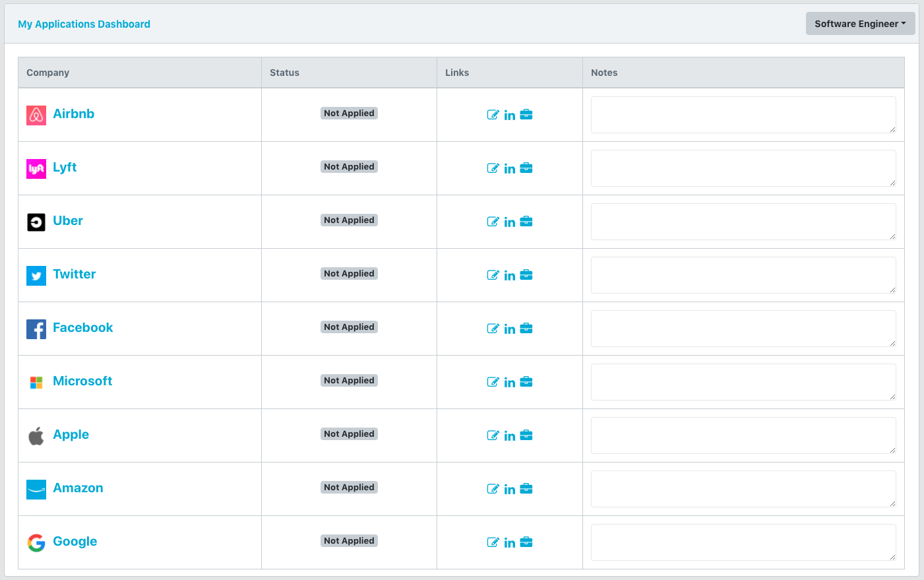Focus the Notes field for Airbnb
Screen dimensions: 924x580
tap(743, 115)
